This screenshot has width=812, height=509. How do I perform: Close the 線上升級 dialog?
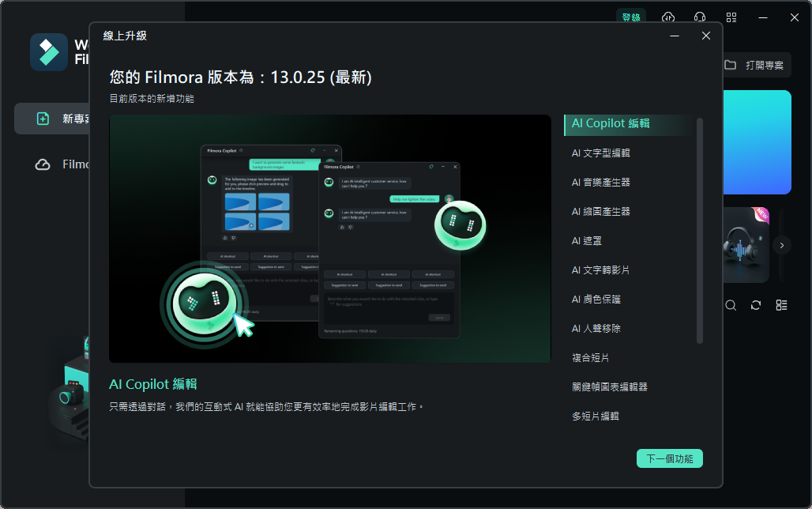706,36
